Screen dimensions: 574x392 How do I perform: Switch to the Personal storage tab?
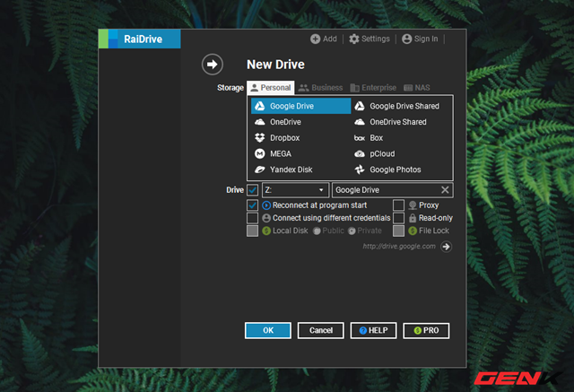[271, 88]
